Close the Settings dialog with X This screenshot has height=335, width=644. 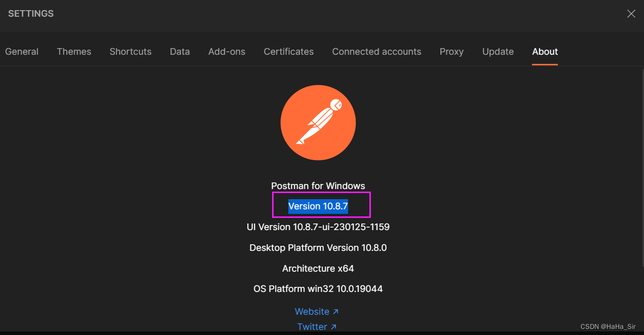pos(631,14)
